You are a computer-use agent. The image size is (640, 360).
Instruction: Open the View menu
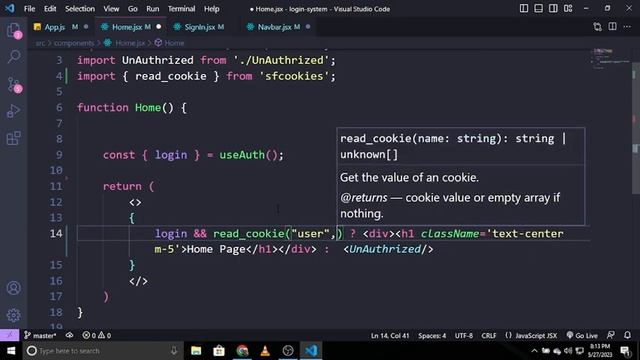coord(111,9)
